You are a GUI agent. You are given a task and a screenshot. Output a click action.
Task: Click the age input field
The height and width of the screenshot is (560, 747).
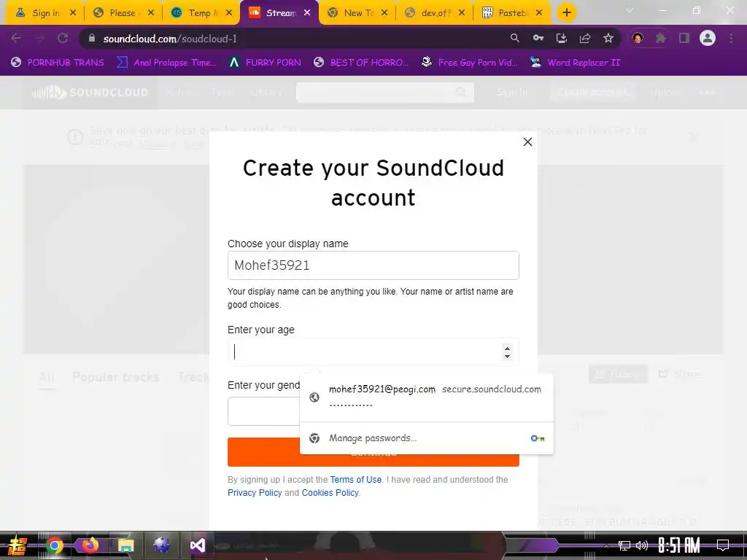tap(373, 352)
